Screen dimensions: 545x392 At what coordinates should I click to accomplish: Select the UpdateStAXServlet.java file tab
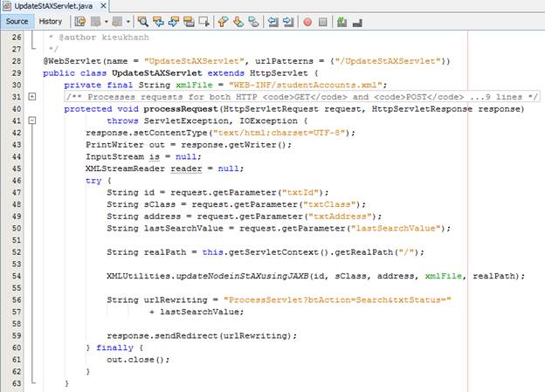point(53,6)
